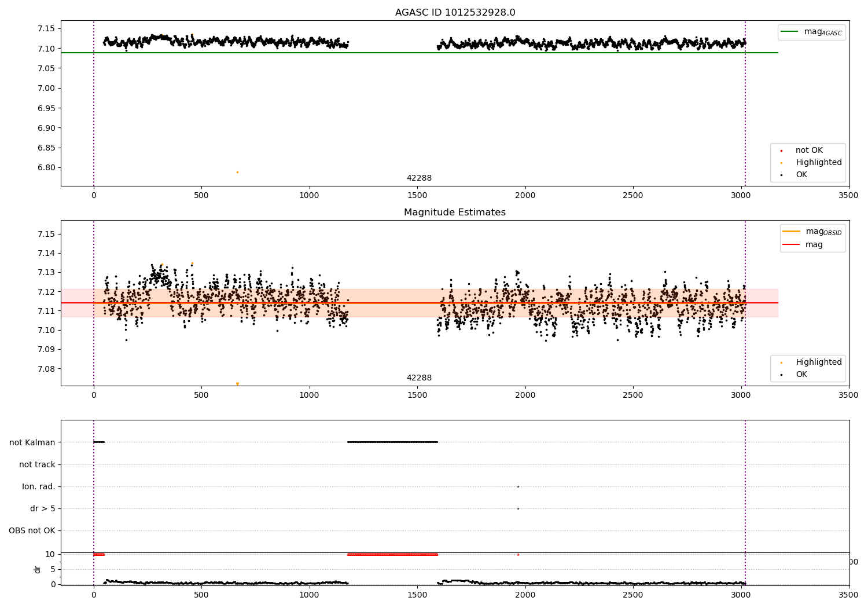The height and width of the screenshot is (608, 868).
Task: Click x tick '1000' under Magnitude Estimates plot
Action: [310, 395]
